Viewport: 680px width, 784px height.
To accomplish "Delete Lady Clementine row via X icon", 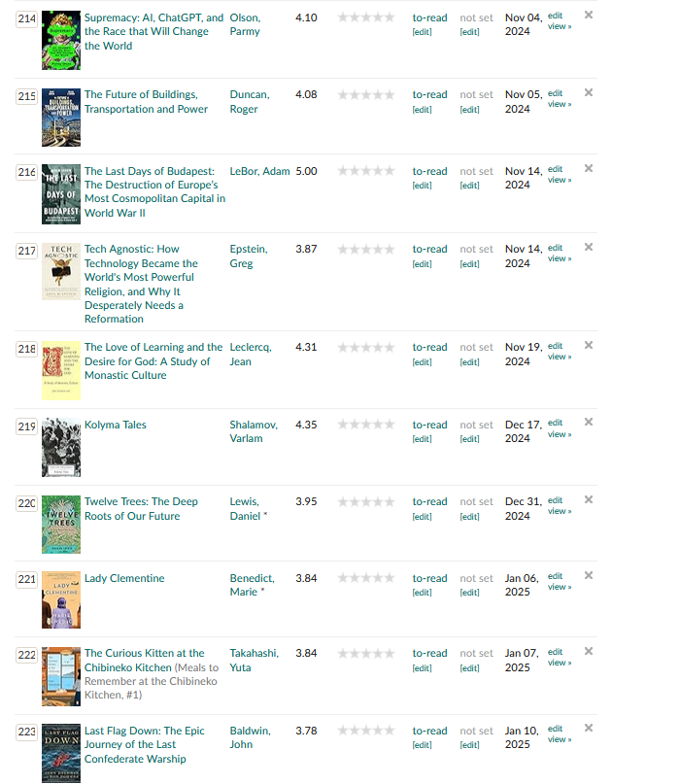I will coord(589,575).
